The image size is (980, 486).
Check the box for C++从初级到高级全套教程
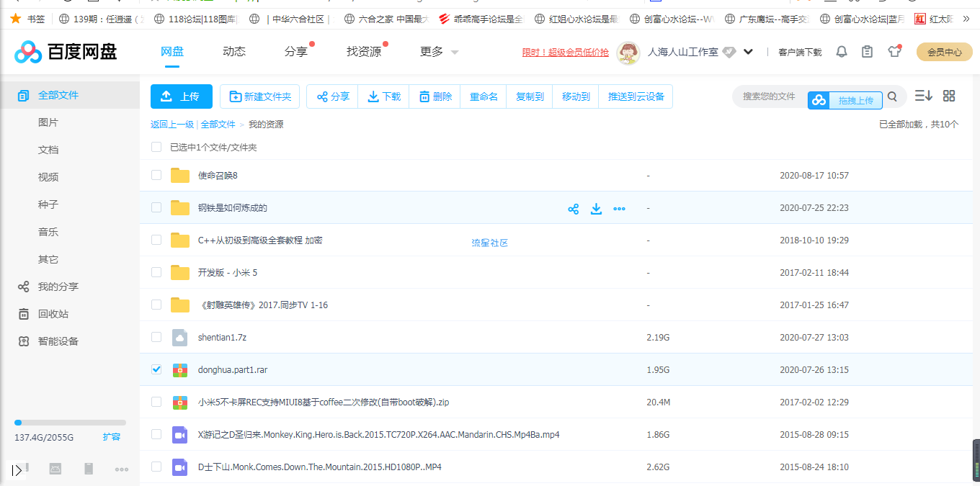[156, 240]
